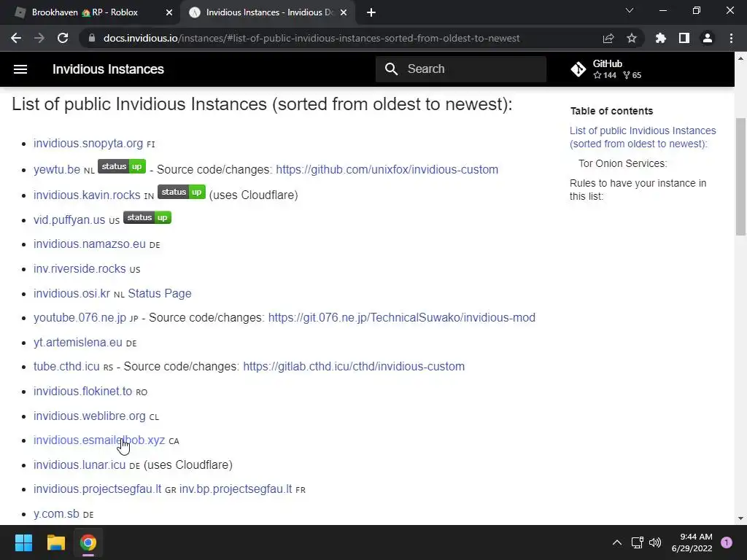Screen dimensions: 747x560
Task: Go back in browser history
Action: (x=16, y=38)
